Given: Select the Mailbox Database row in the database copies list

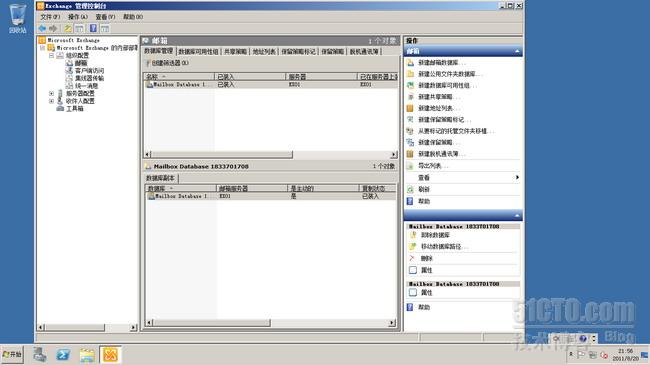Looking at the screenshot, I should pos(270,196).
